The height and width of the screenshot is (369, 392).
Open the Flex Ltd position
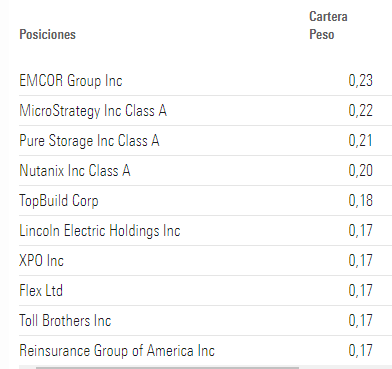point(41,291)
